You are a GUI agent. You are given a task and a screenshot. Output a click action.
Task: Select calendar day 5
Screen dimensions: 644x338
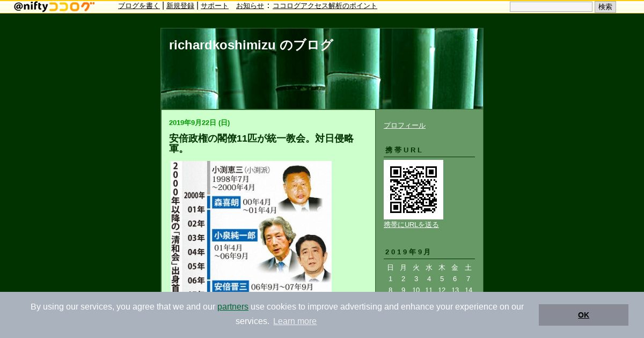tap(442, 279)
